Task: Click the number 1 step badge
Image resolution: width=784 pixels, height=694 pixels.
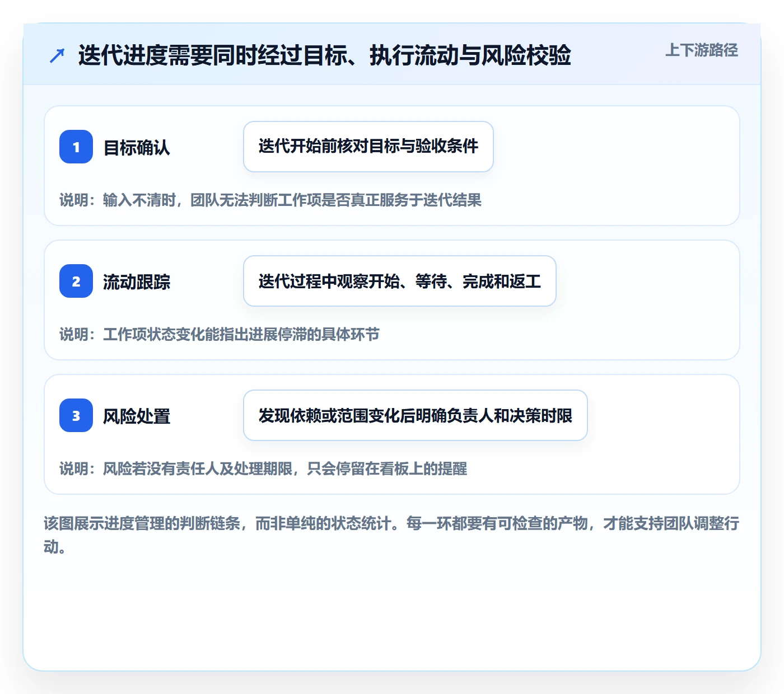Action: pyautogui.click(x=76, y=147)
